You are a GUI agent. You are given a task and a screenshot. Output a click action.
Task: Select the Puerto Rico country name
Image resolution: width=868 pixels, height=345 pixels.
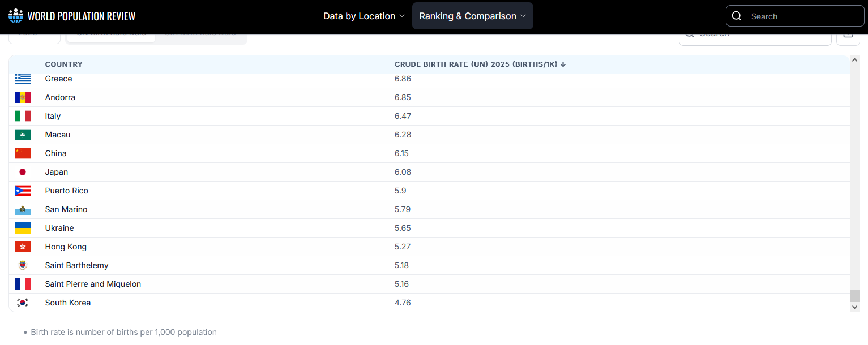[x=67, y=191]
